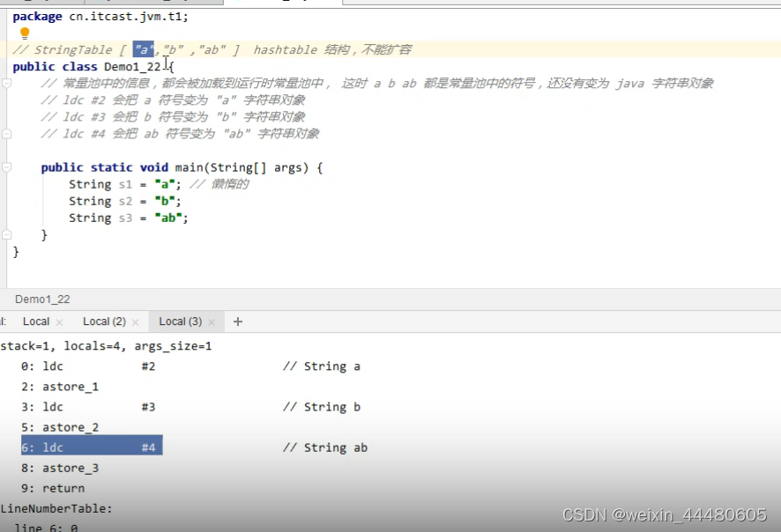
Task: Switch to the Local (2) tab
Action: tap(101, 321)
